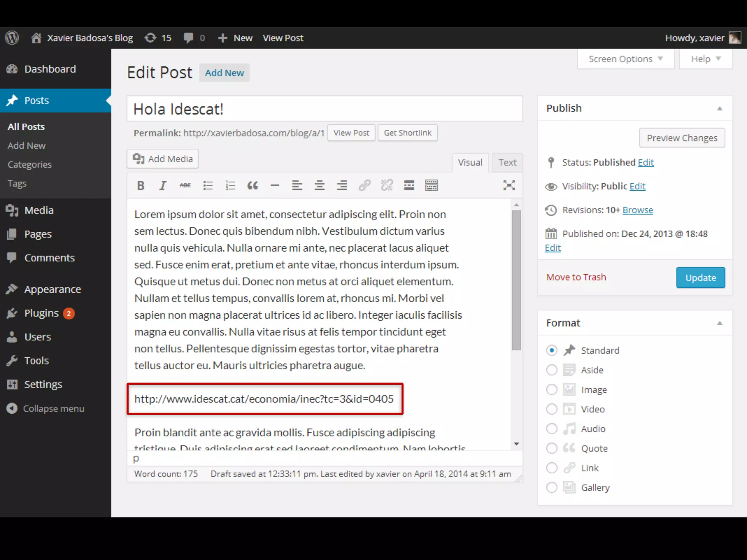Insert a blockquote

252,186
